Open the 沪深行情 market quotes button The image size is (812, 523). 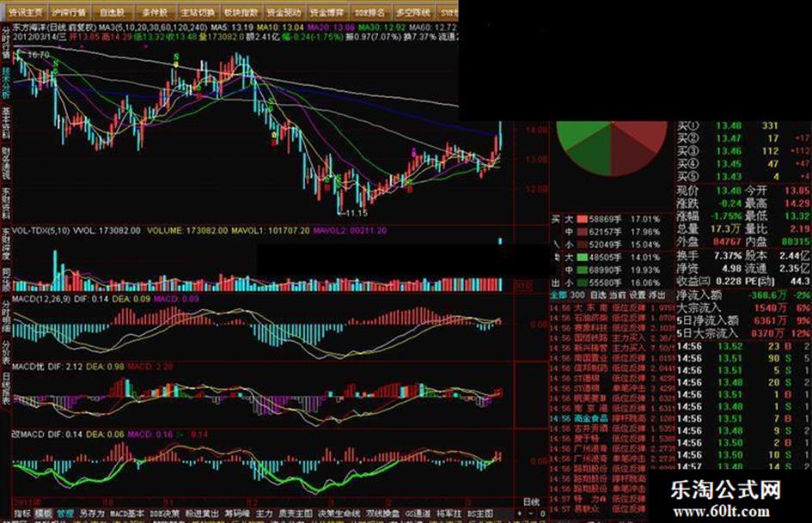click(68, 11)
